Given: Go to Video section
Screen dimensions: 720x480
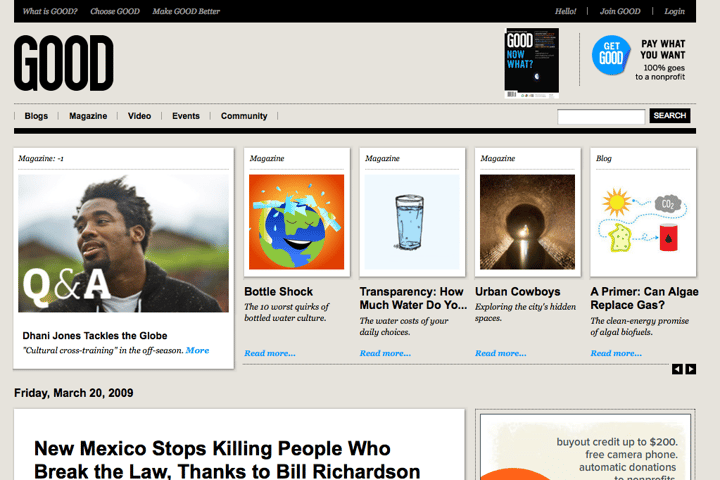Looking at the screenshot, I should click(140, 116).
